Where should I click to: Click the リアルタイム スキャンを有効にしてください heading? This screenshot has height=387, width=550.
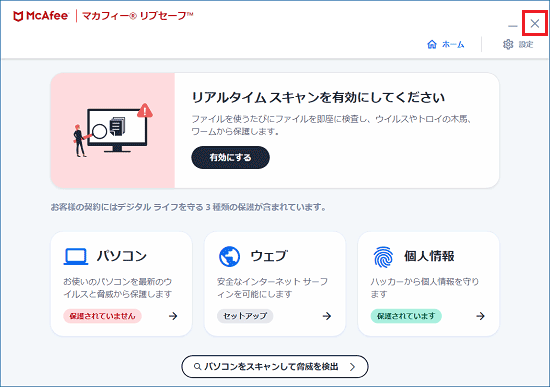click(x=318, y=97)
